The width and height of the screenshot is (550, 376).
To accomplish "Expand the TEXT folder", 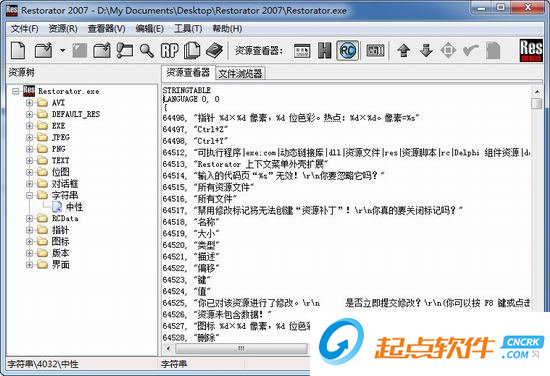I will coord(29,161).
